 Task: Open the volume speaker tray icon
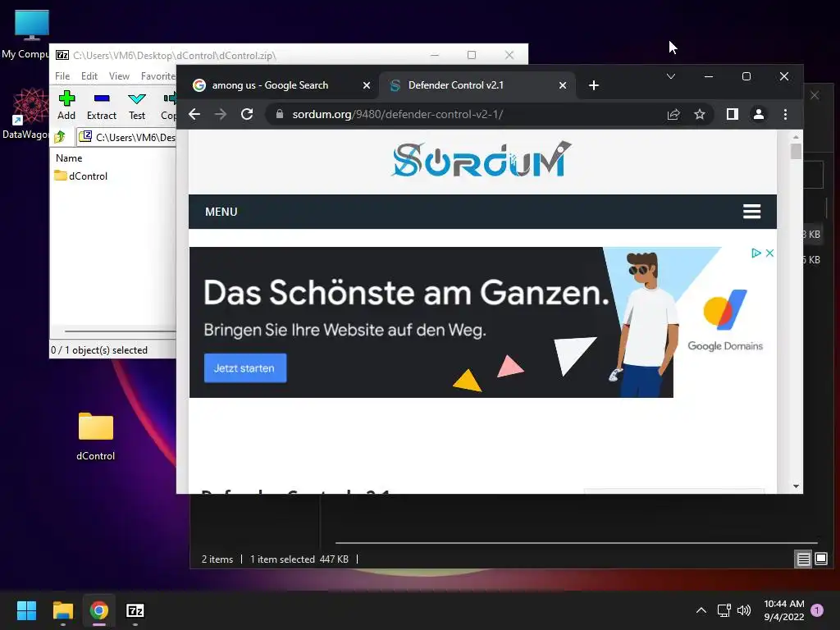point(743,610)
